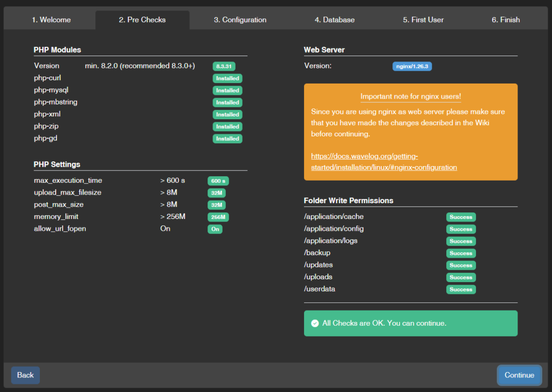Click the Success badge for /uploads
Screen dimensions: 552x392
coord(461,277)
